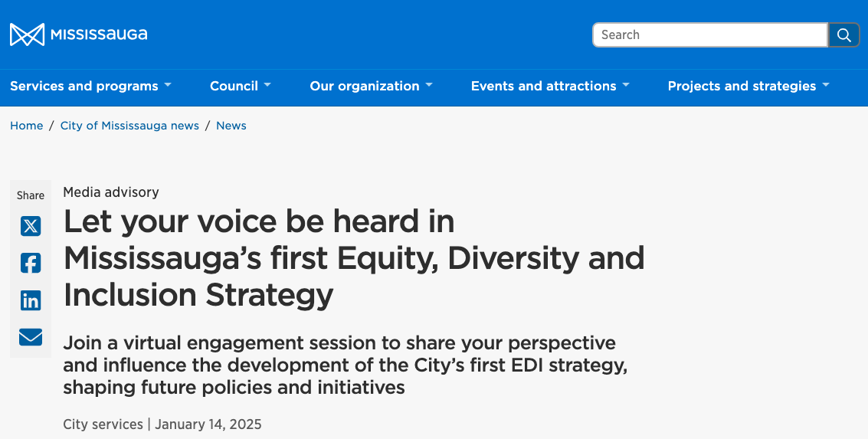Click the MISSISSAUGA wordmark text

[99, 34]
